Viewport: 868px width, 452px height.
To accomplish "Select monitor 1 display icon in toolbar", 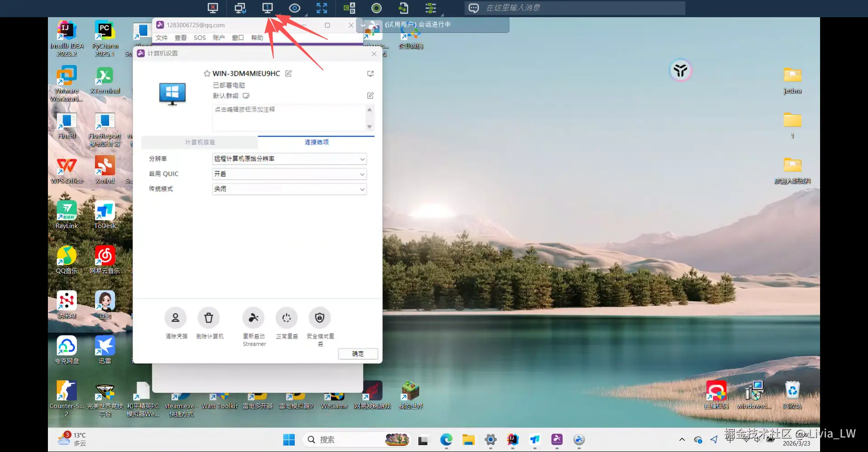I will [268, 8].
